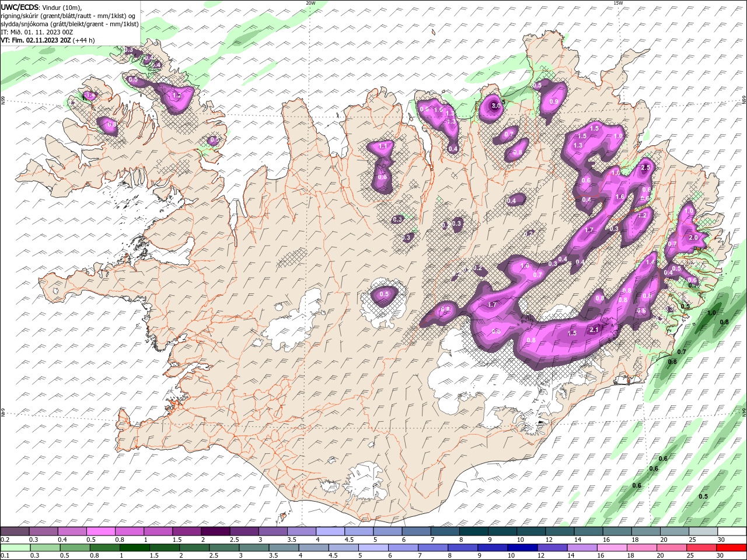The width and height of the screenshot is (747, 560).
Task: Select the lower-scale green swatch between 0.5 and 0.8
Action: pos(74,548)
